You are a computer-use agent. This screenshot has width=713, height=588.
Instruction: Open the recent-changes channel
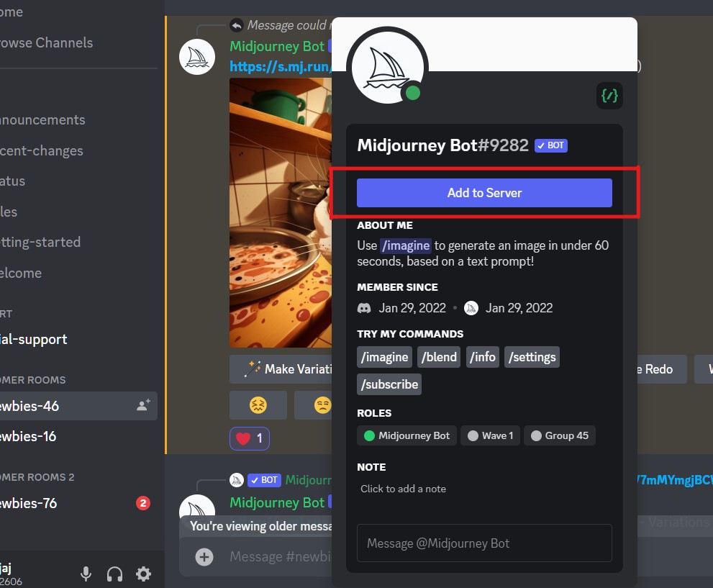41,151
